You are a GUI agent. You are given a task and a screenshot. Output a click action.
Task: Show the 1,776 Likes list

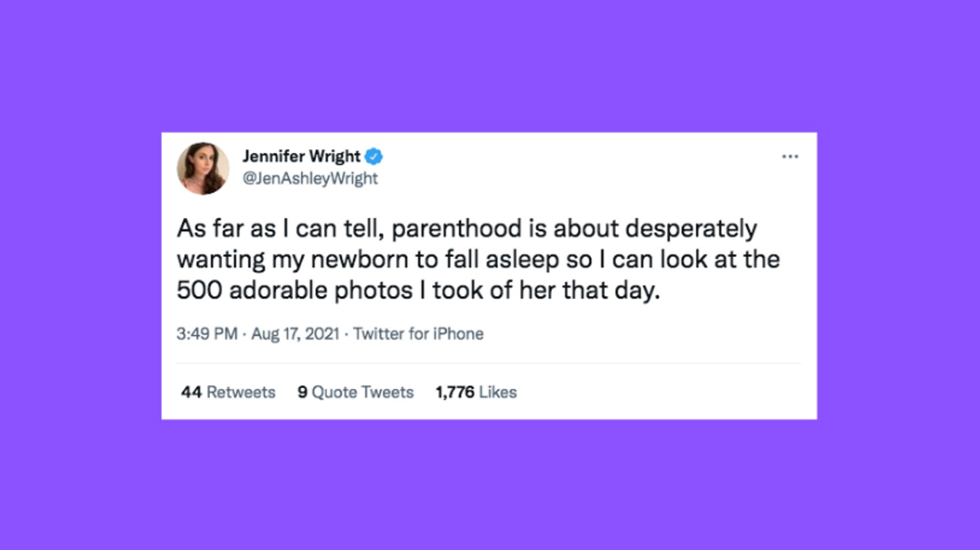[x=476, y=392]
